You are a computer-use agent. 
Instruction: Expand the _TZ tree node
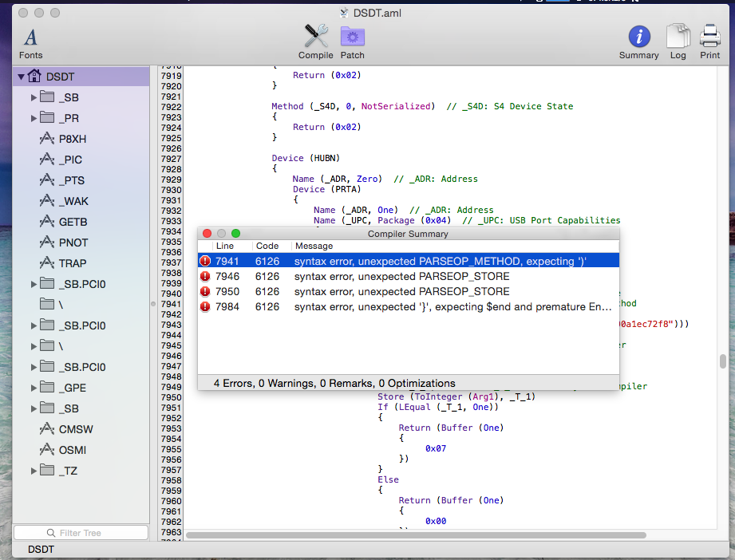(x=34, y=471)
